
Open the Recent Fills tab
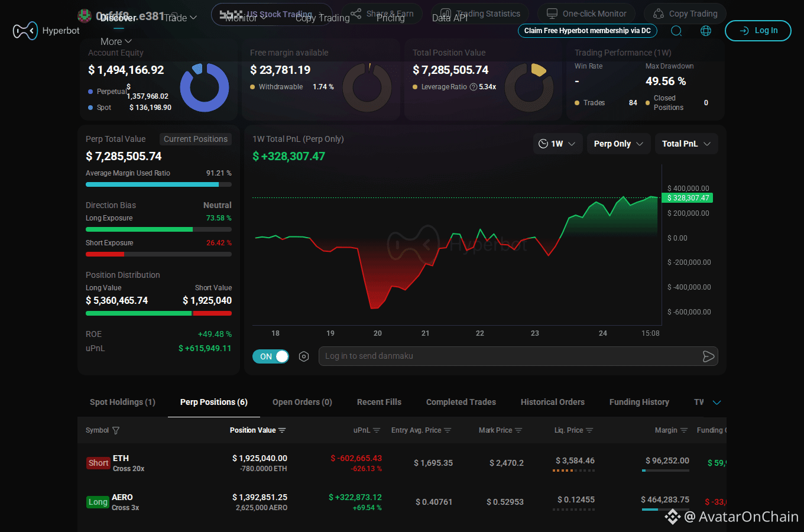[379, 402]
